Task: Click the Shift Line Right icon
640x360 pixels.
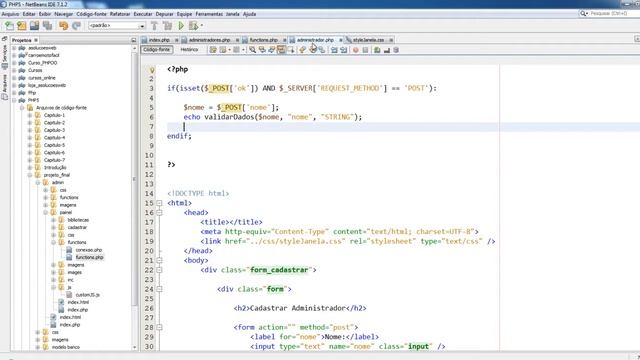Action: (344, 50)
